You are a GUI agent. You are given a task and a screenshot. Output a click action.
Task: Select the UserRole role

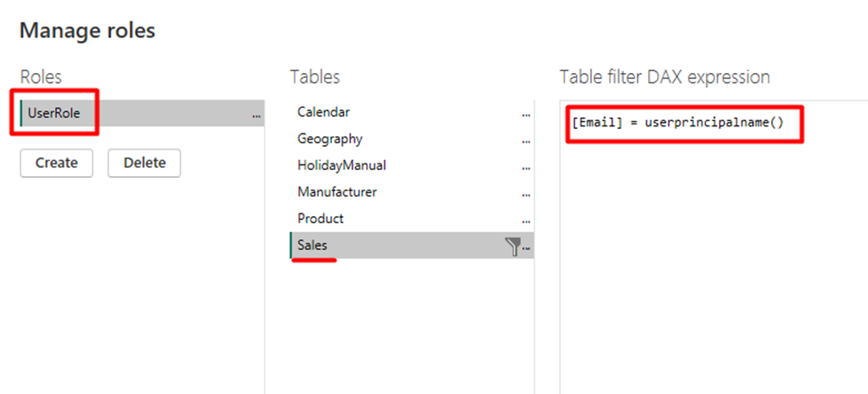point(55,113)
